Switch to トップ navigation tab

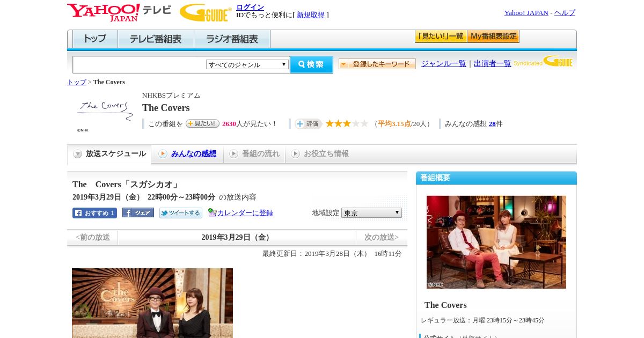95,39
